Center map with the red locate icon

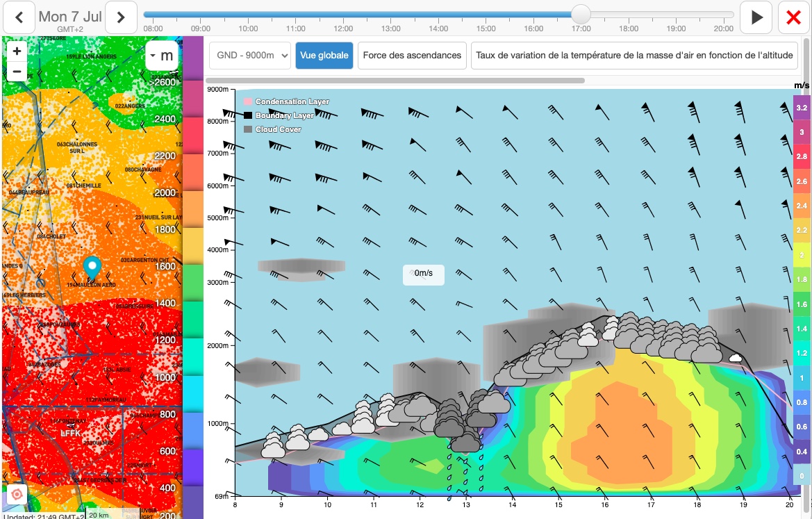coord(17,495)
